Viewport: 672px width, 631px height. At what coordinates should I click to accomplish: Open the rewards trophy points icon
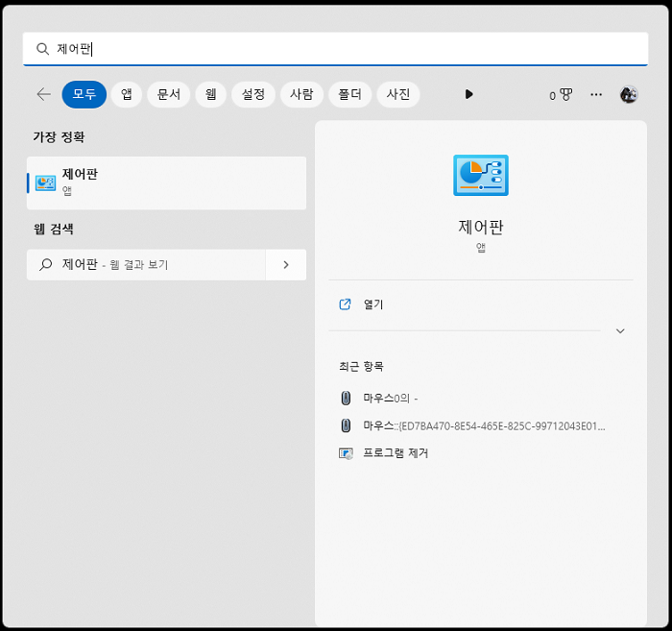click(x=561, y=95)
